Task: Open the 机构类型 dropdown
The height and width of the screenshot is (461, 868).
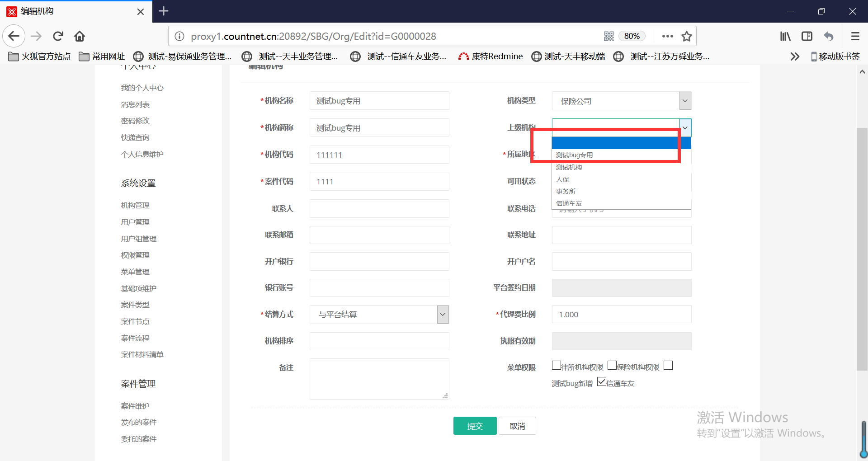Action: tap(622, 101)
